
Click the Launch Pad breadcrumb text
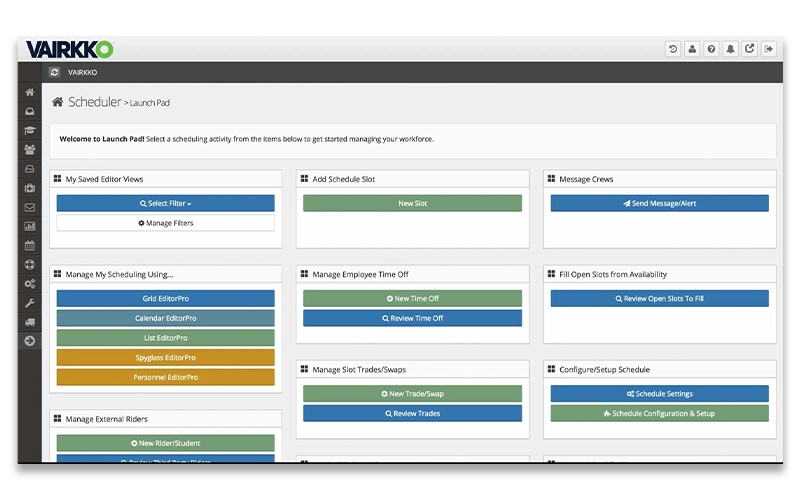point(149,103)
